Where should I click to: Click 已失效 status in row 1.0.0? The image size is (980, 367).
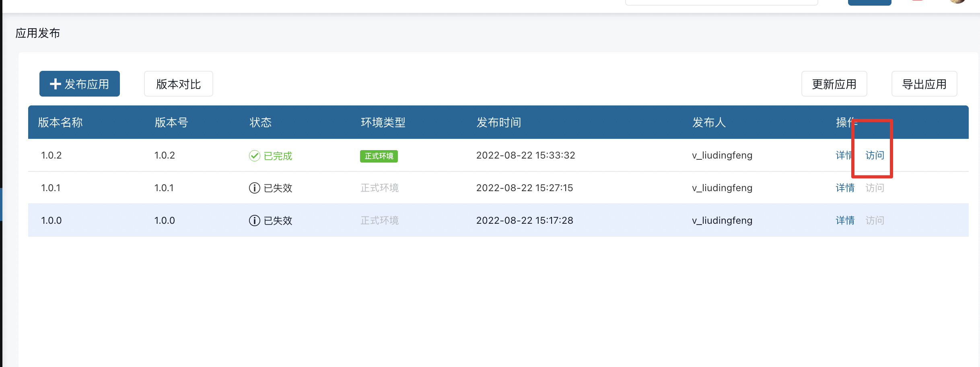(x=278, y=221)
